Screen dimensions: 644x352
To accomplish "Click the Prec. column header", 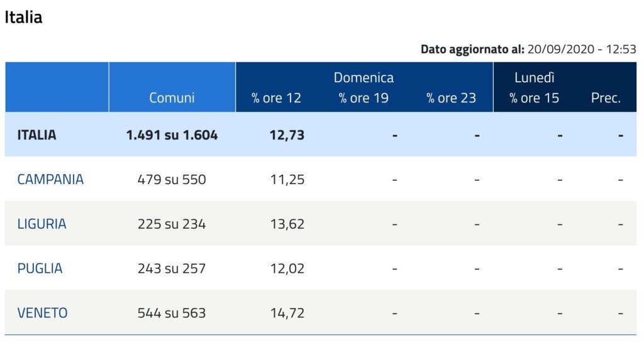I will tap(606, 98).
